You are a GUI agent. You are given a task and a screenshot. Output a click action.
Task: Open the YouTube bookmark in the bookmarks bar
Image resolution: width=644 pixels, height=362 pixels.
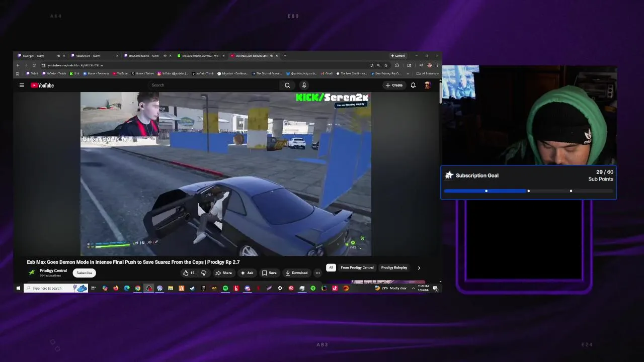click(120, 73)
